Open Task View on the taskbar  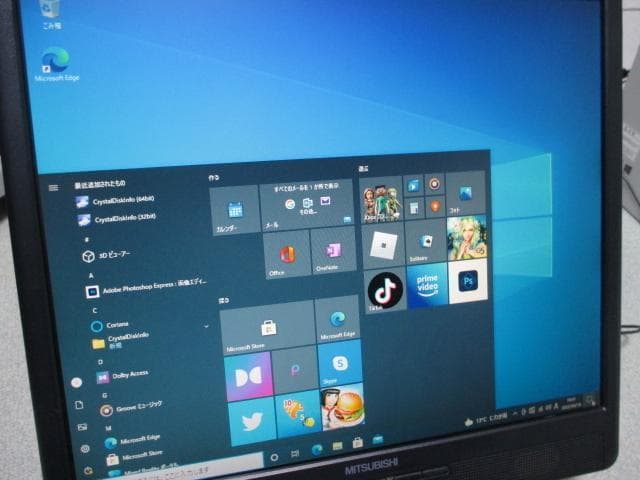click(x=295, y=454)
